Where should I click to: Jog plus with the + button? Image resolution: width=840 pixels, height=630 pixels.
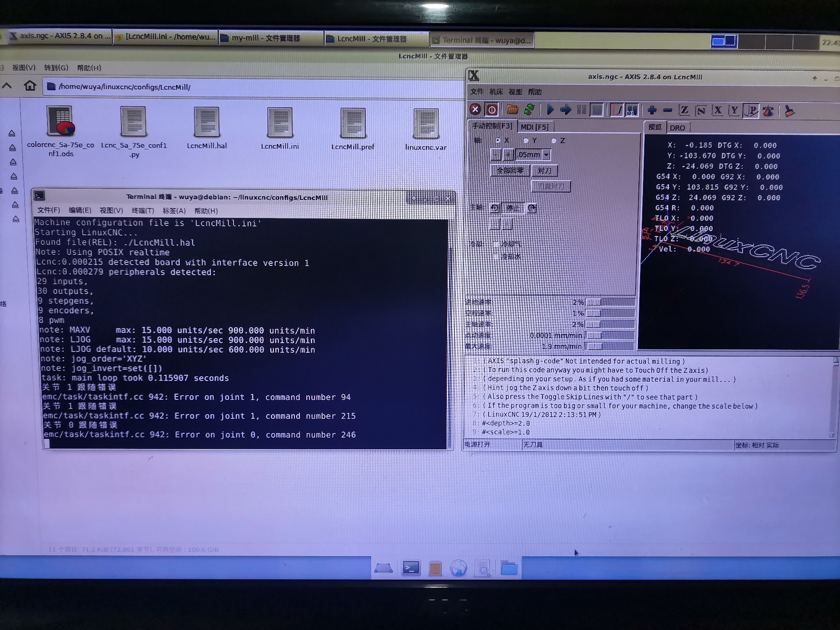coord(508,155)
